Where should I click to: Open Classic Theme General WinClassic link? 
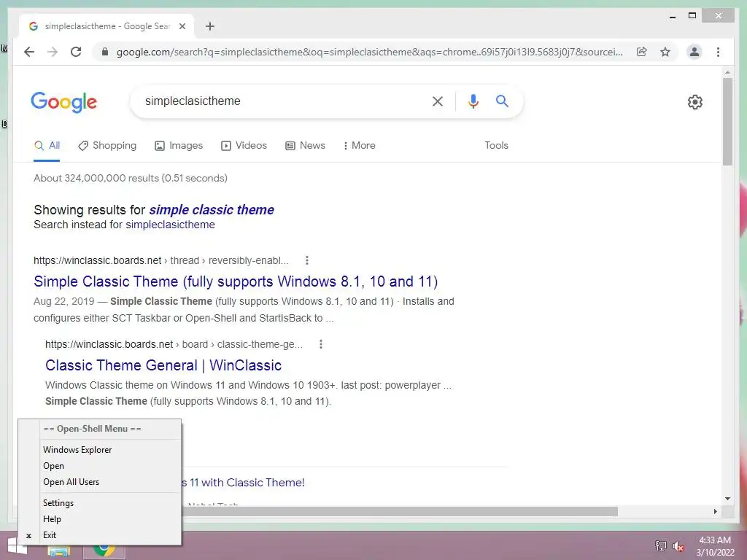(x=163, y=365)
